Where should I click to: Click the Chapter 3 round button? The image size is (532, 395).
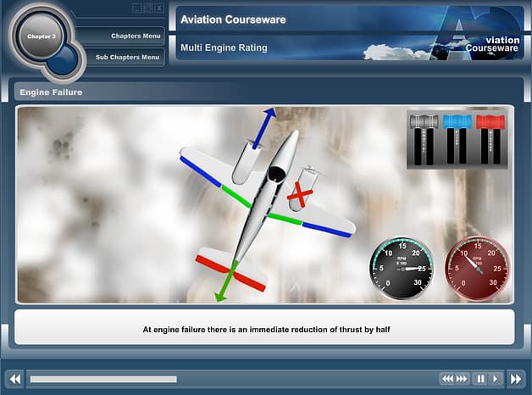pyautogui.click(x=42, y=36)
